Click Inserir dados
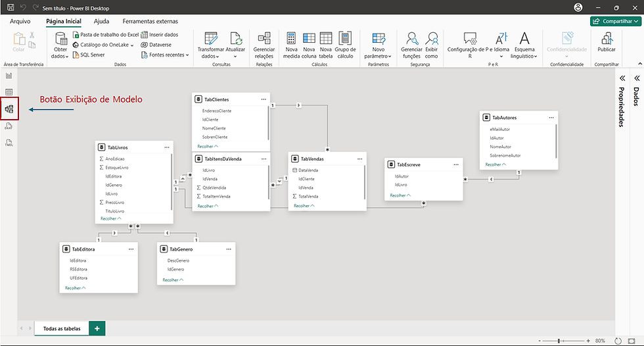 point(160,35)
